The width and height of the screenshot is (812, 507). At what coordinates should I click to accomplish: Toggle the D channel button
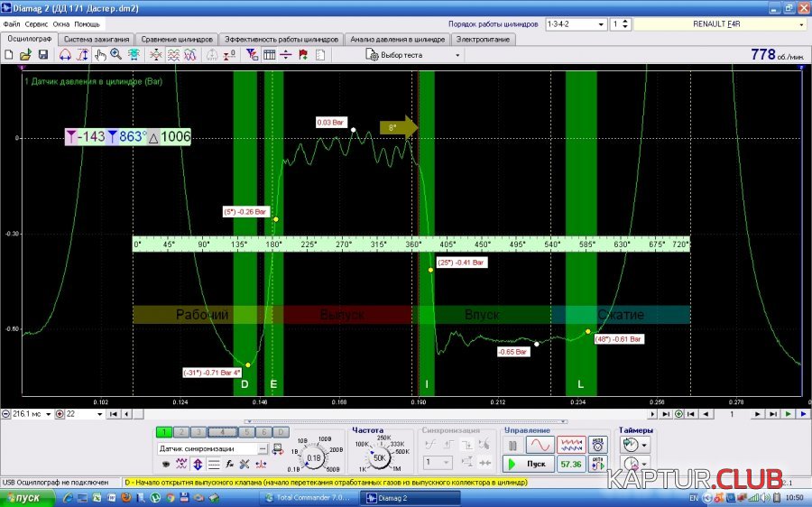[281, 432]
